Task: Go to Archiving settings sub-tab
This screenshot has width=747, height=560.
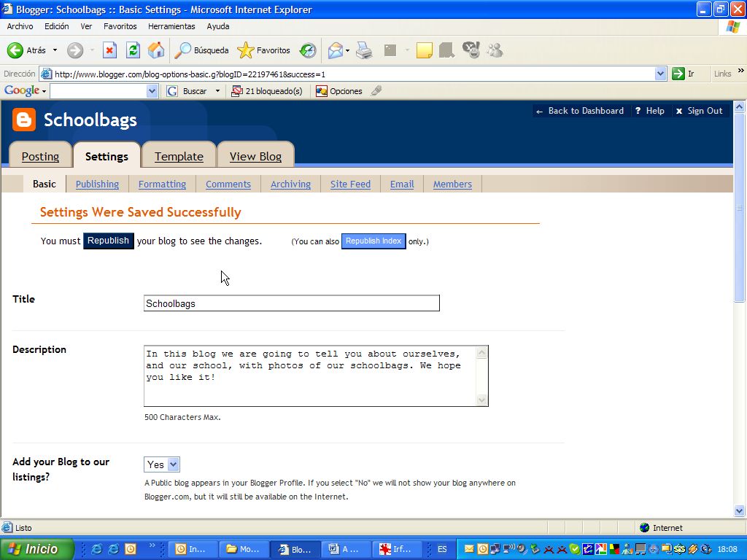Action: pos(290,184)
